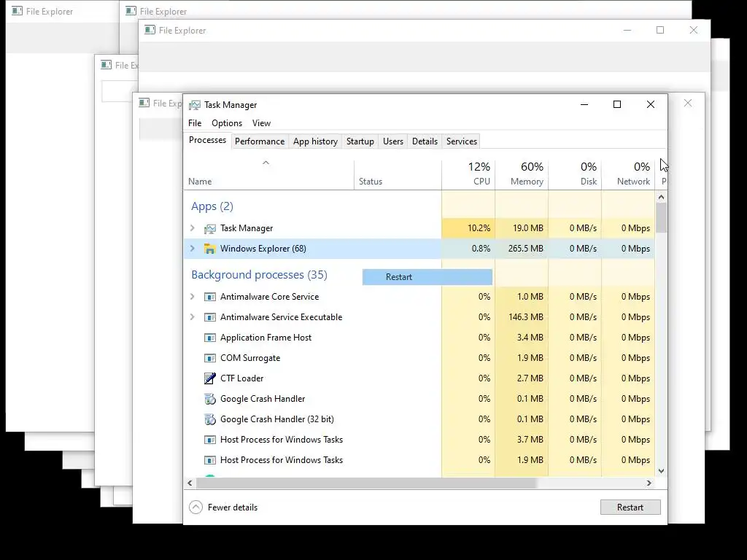The width and height of the screenshot is (747, 560).
Task: Click the horizontal scrollbar right arrow
Action: pos(649,483)
